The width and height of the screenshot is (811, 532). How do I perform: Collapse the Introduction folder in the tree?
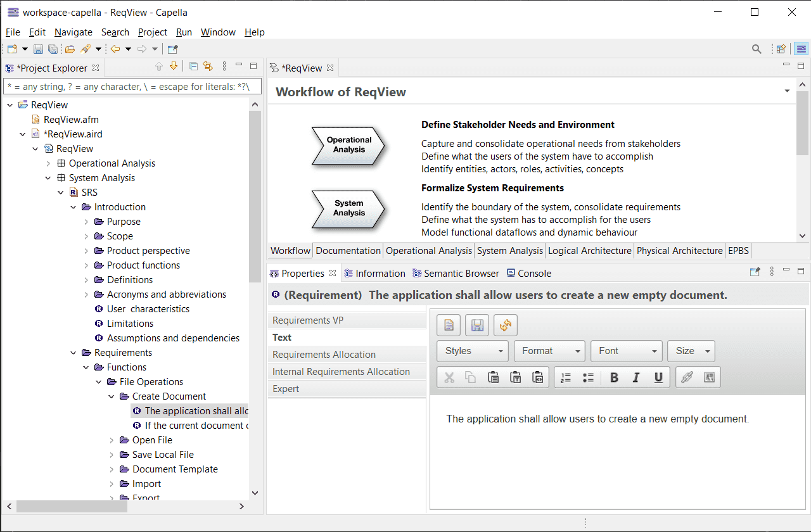tap(73, 207)
